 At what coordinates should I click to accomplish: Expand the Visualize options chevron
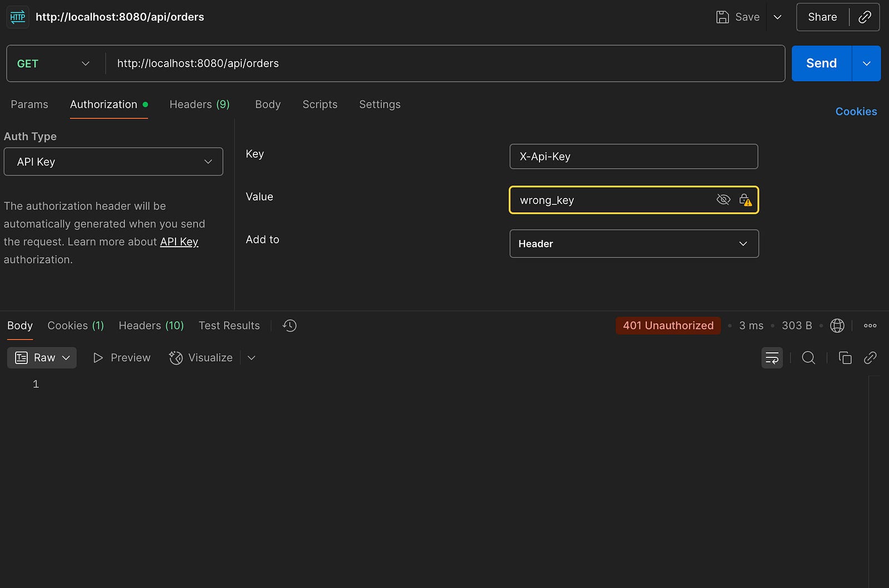[x=251, y=358]
